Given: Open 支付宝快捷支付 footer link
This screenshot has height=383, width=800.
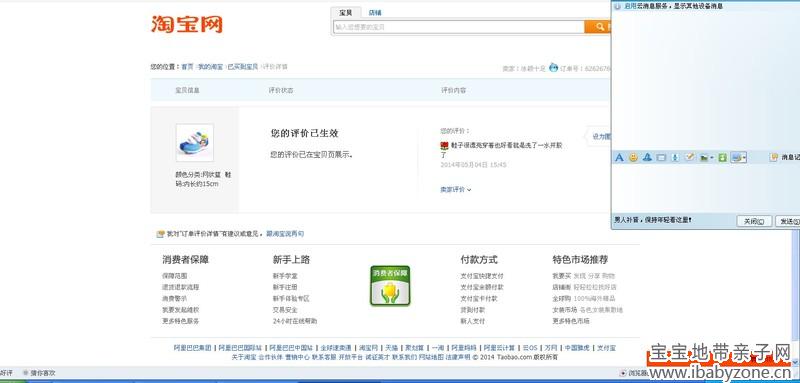Looking at the screenshot, I should (x=482, y=276).
